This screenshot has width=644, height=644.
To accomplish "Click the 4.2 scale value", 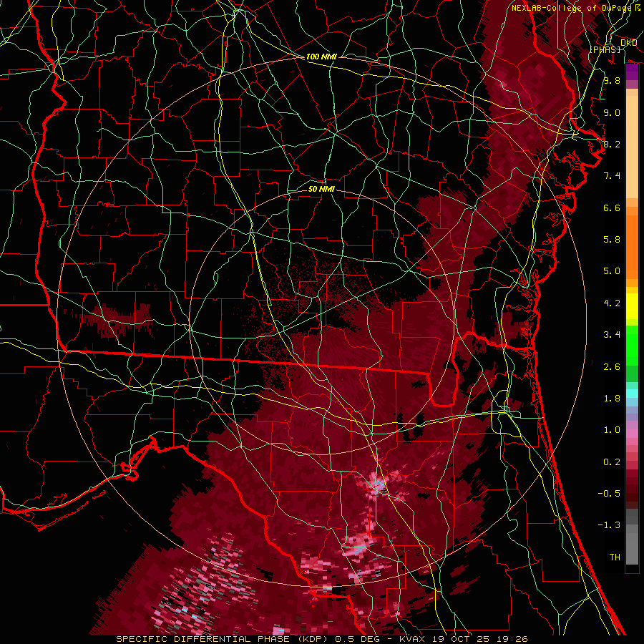I will pyautogui.click(x=612, y=303).
